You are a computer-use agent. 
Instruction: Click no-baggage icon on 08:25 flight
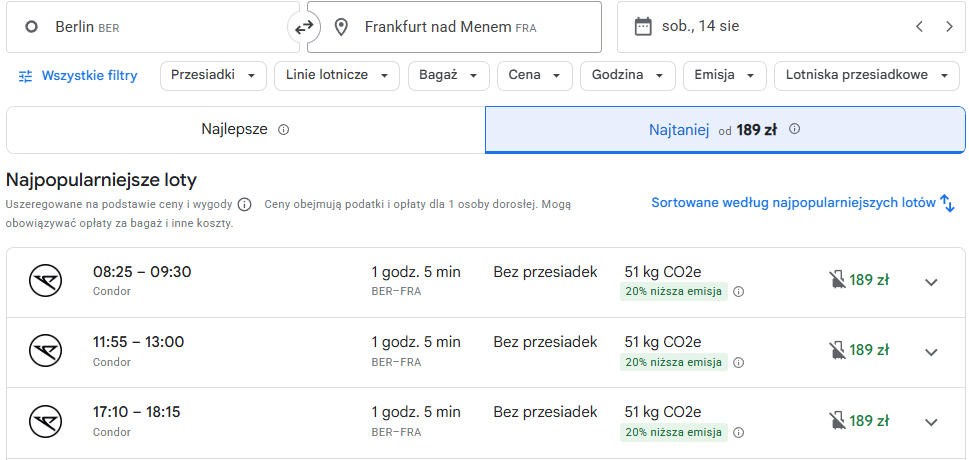click(837, 280)
